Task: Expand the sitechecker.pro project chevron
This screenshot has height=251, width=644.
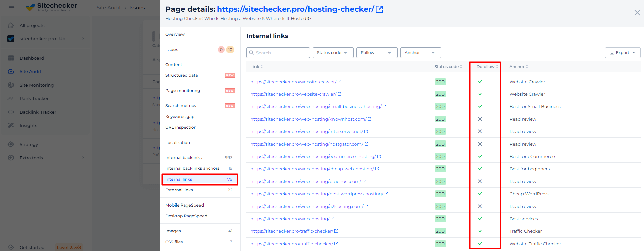Action: [83, 39]
